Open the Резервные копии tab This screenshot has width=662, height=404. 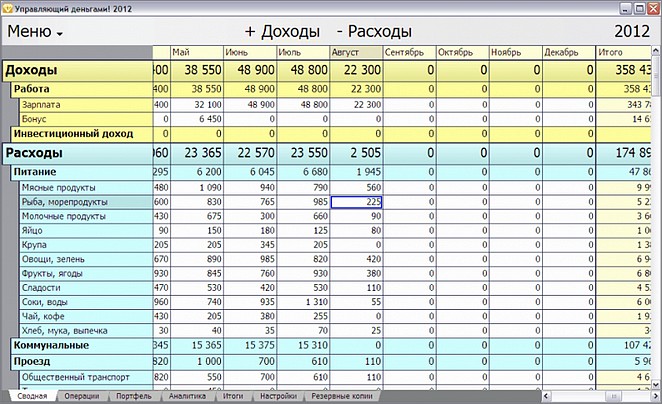[x=342, y=396]
